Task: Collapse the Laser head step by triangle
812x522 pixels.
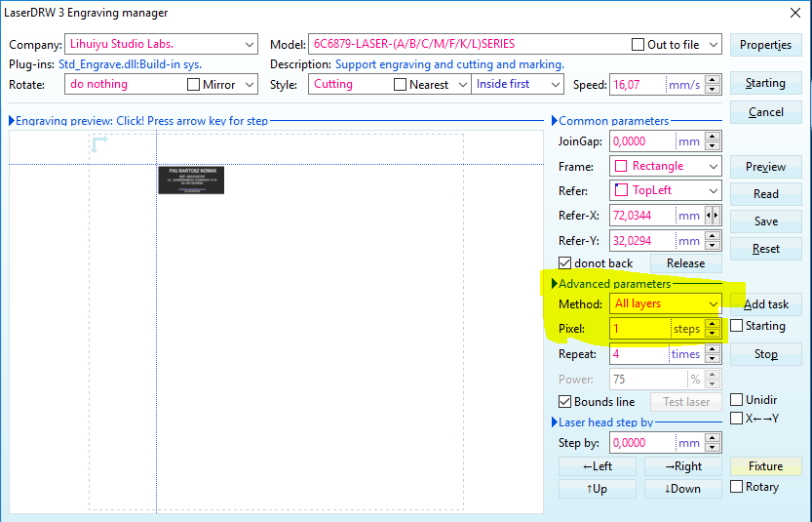Action: coord(555,422)
